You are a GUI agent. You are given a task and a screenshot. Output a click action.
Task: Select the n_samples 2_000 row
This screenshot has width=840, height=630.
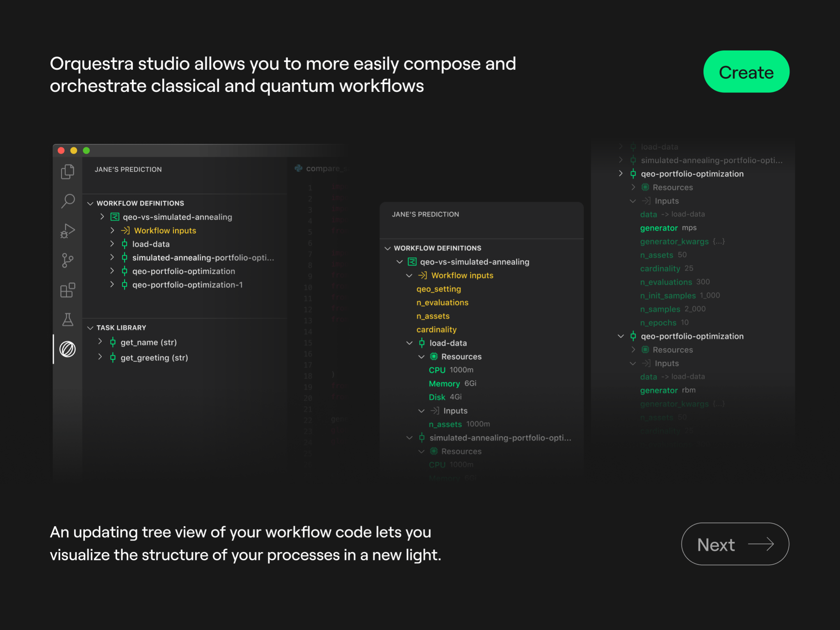[673, 309]
